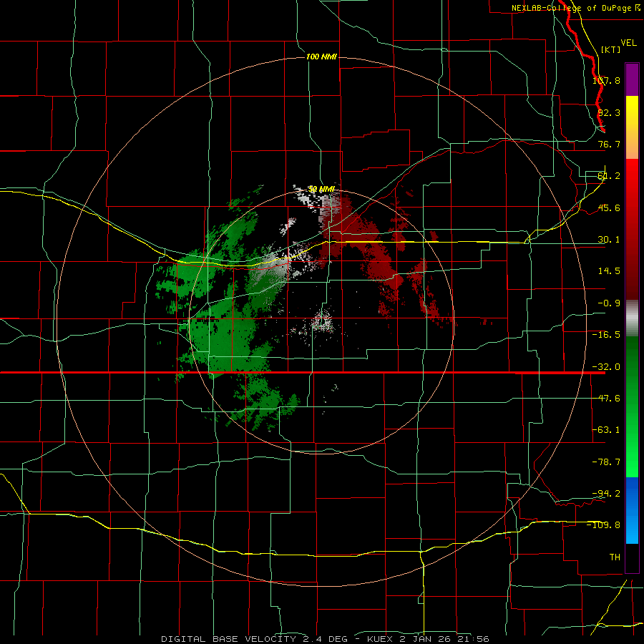Click the gray echo cluster at radar center
Image resolution: width=644 pixels, height=644 pixels.
click(321, 321)
